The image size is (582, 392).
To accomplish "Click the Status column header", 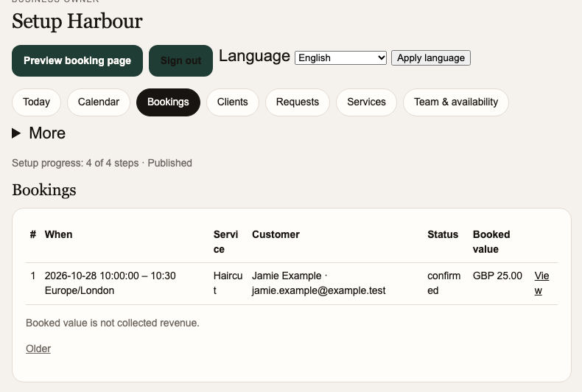I will [443, 234].
